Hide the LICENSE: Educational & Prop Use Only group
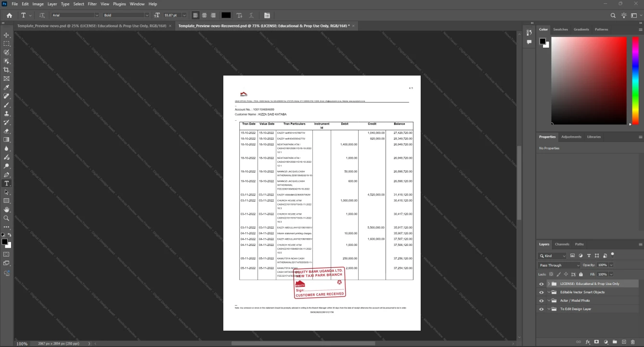This screenshot has height=347, width=644. click(x=541, y=284)
